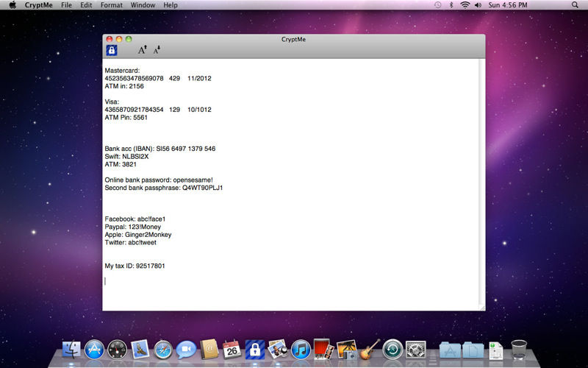Click the 'My tax ID: 92517801' line
Image resolution: width=588 pixels, height=368 pixels.
click(x=135, y=266)
